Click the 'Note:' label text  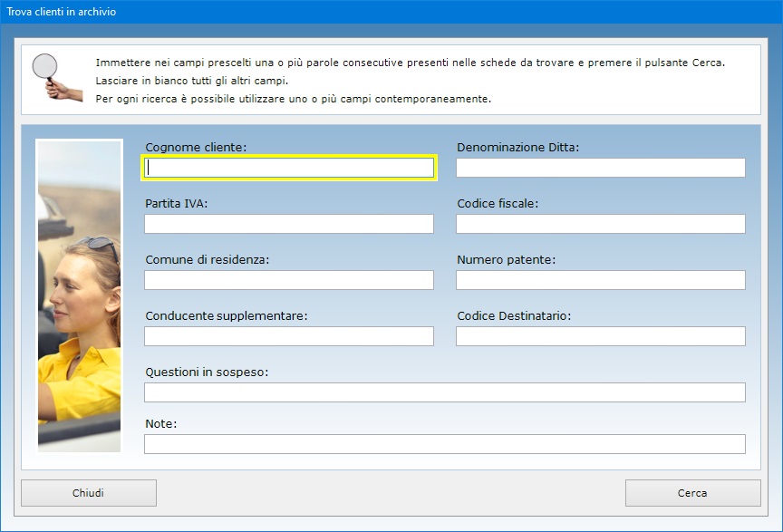pos(161,423)
